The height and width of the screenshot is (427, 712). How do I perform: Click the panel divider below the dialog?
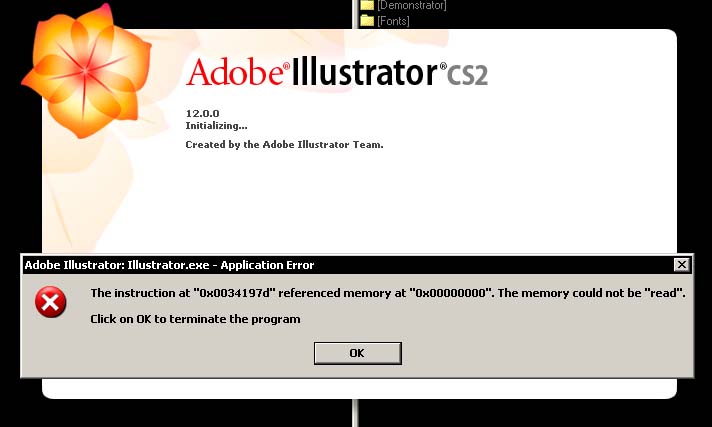coord(356,413)
